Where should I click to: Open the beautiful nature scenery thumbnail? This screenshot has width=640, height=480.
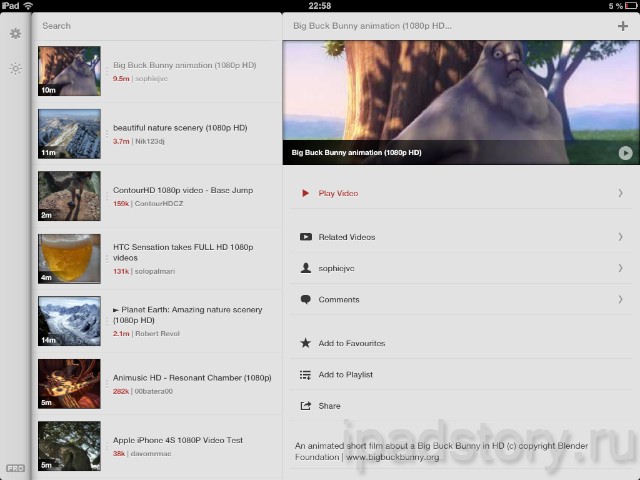coord(69,133)
